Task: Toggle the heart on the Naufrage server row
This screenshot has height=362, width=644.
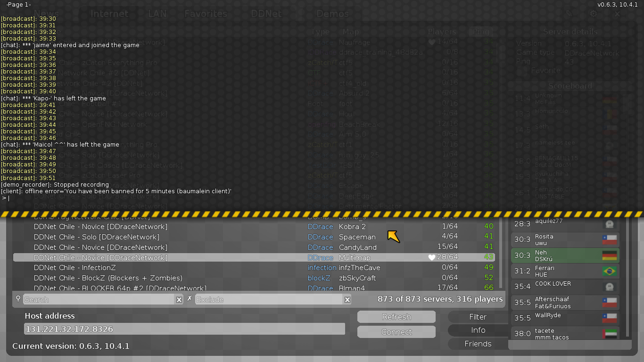Action: pyautogui.click(x=431, y=42)
